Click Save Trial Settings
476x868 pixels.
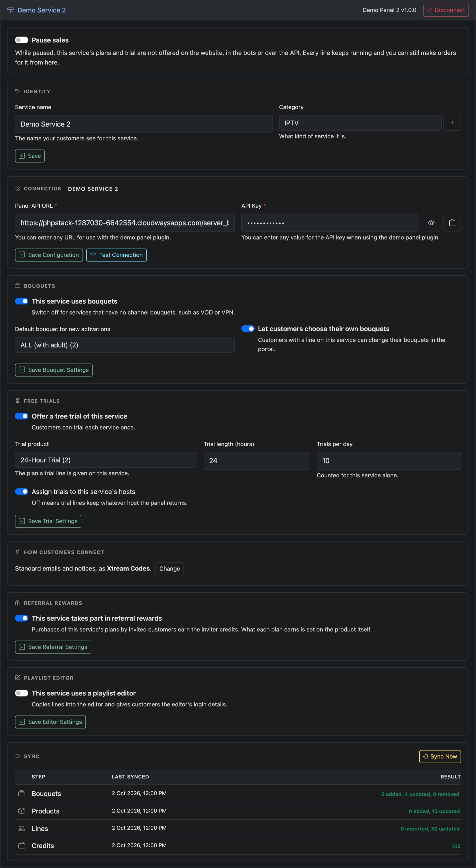pos(48,521)
